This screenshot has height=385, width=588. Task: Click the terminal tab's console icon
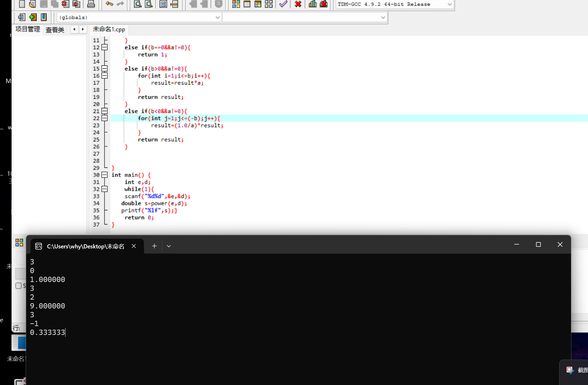point(38,246)
